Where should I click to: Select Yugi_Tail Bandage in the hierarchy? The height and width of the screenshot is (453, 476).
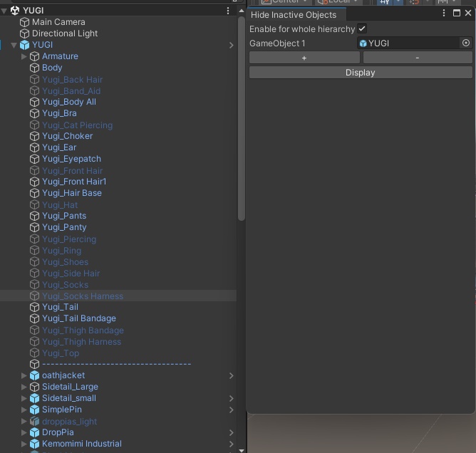click(x=79, y=318)
